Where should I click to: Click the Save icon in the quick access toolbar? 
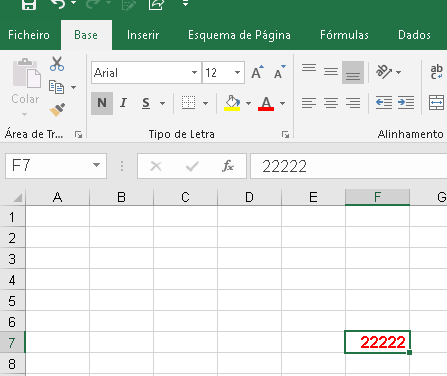29,4
